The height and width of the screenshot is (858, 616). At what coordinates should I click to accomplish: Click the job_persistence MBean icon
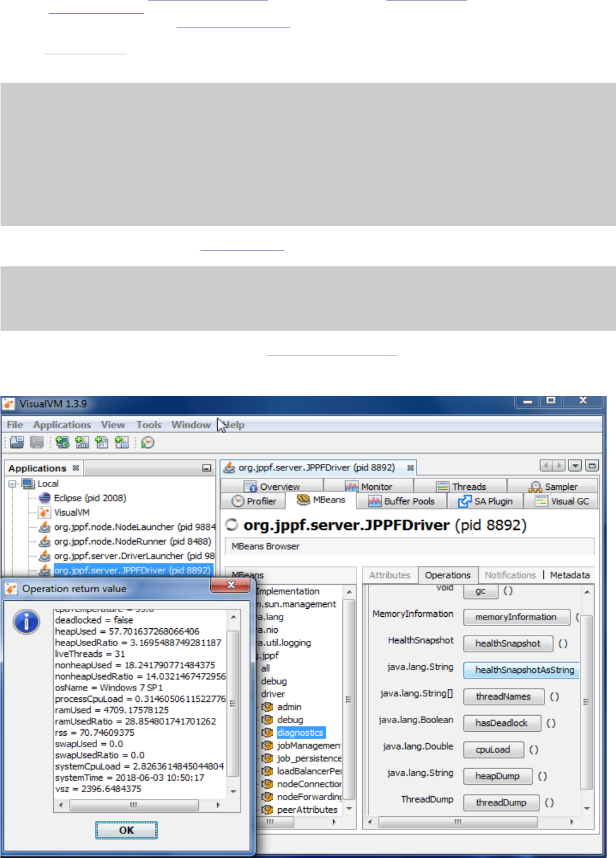(267, 758)
